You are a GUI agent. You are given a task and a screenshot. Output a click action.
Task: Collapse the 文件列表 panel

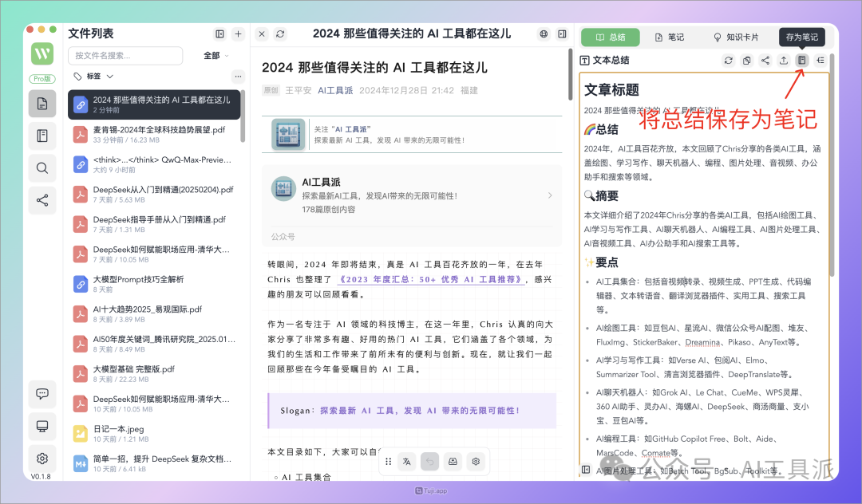220,34
